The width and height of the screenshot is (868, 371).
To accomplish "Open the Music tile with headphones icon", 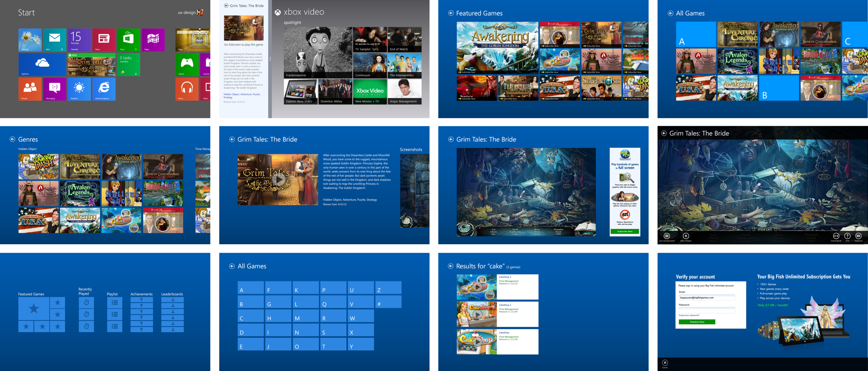I will point(187,89).
